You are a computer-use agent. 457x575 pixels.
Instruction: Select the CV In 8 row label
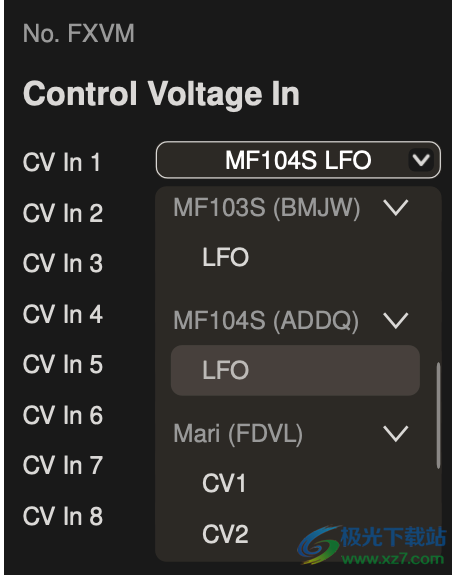tap(63, 516)
